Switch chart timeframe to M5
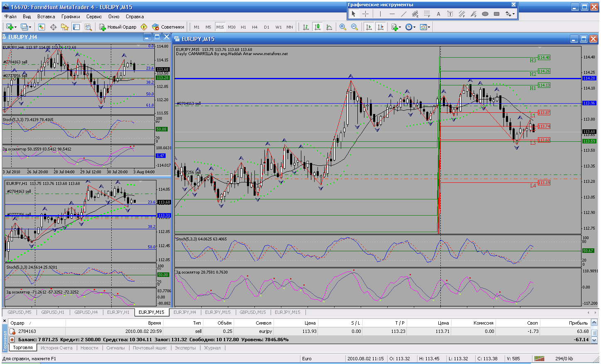 pyautogui.click(x=208, y=27)
